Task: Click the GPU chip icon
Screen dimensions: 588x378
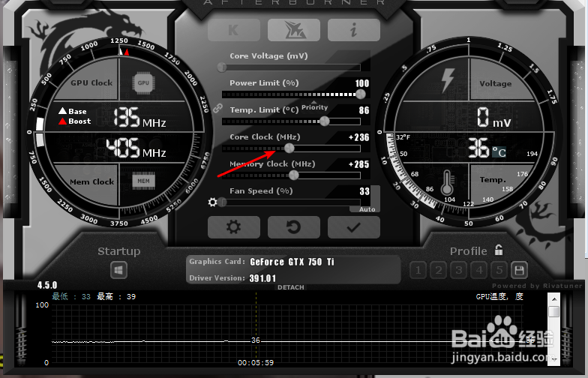Action: 143,82
